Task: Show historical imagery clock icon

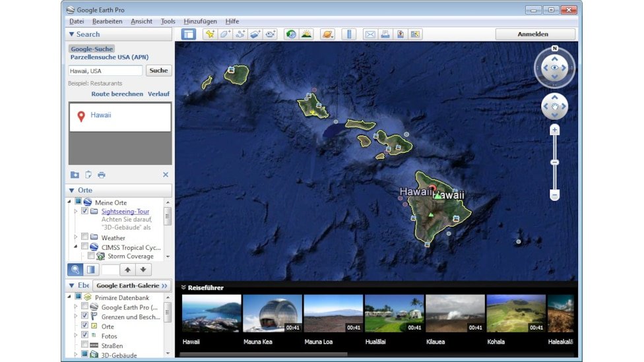Action: point(291,34)
